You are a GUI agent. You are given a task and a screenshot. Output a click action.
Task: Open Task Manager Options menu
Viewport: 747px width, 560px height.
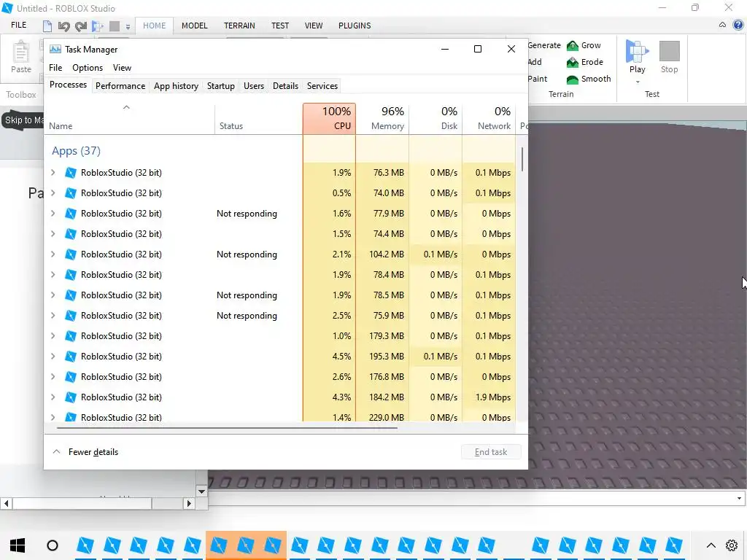coord(88,68)
